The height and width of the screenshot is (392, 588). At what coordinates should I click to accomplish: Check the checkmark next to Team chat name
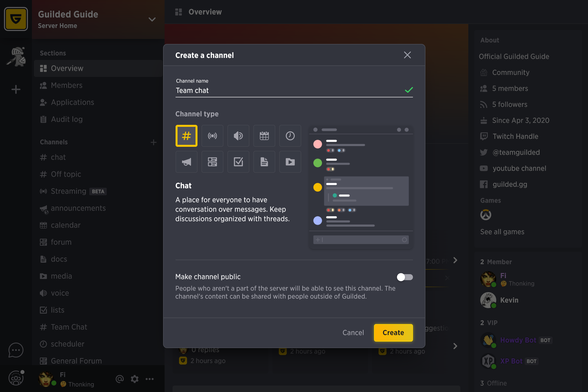coord(408,90)
